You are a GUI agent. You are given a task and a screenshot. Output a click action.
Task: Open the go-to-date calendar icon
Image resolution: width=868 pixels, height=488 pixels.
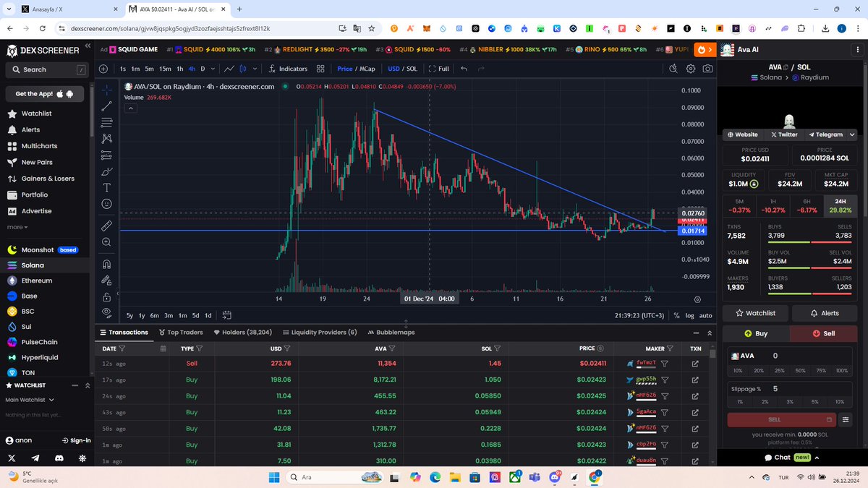coord(226,315)
